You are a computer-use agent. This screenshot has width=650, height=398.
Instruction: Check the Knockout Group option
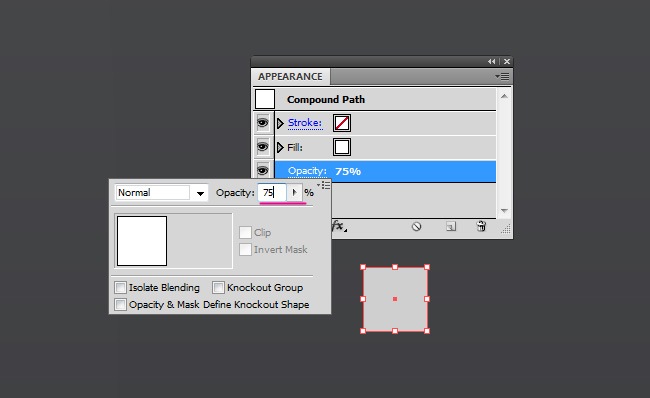(218, 287)
